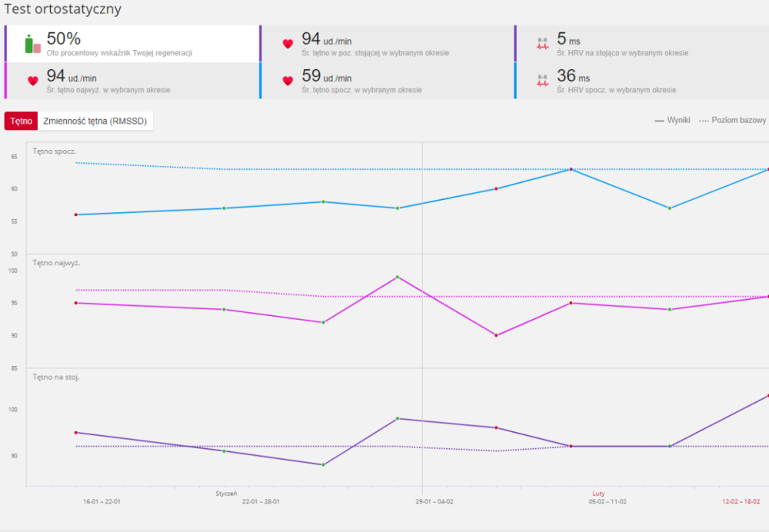
Task: Click the red 12-02 – 18-02 week label
Action: (741, 501)
